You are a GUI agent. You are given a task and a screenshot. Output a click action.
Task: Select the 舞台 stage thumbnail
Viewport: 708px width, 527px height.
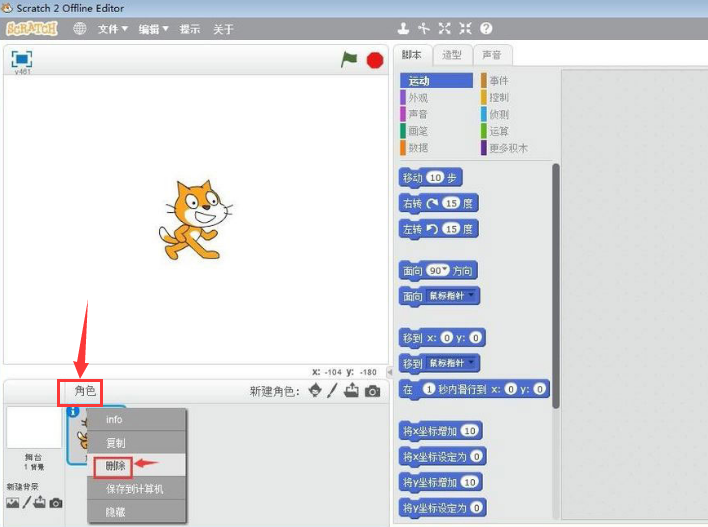tap(34, 428)
